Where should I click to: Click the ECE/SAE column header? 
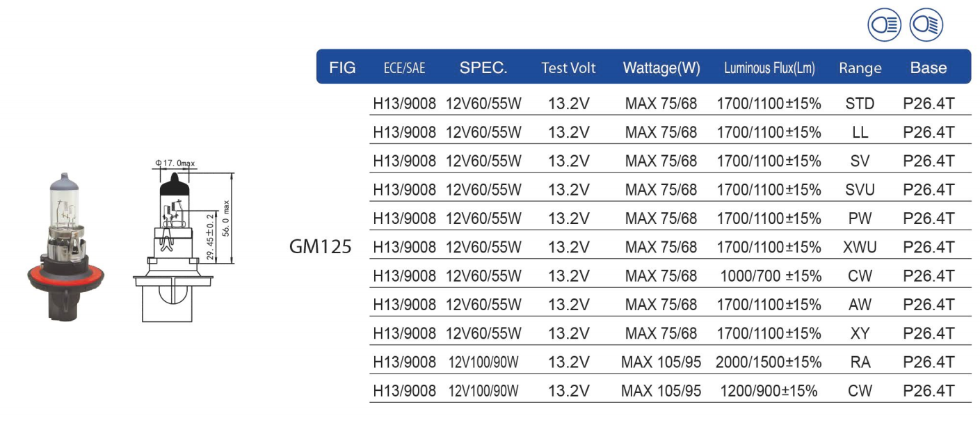click(x=404, y=68)
